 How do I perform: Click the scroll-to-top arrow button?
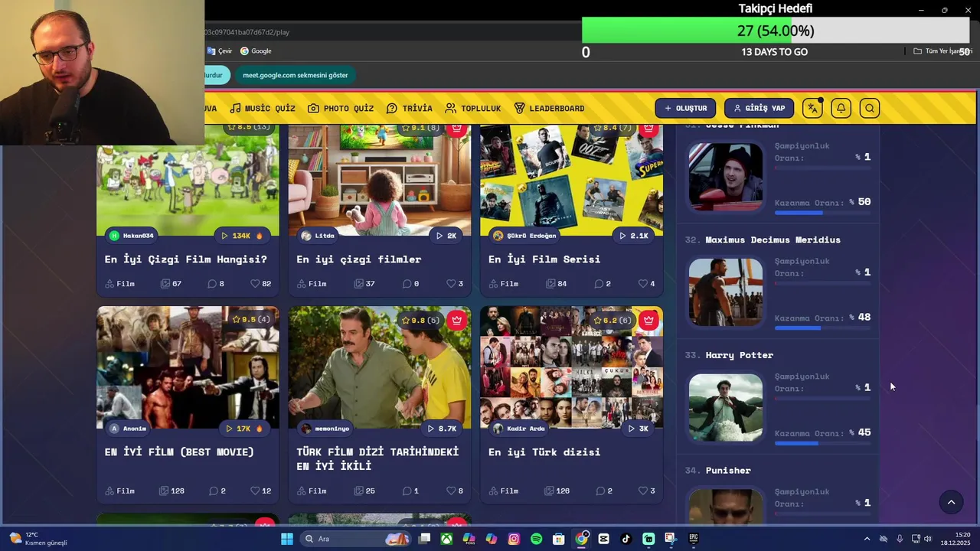coord(951,502)
